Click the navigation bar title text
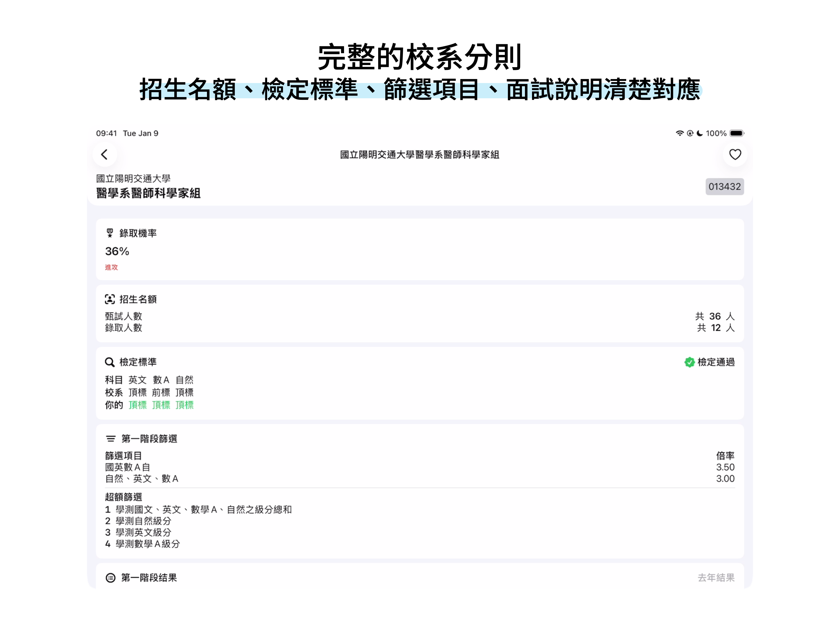This screenshot has width=840, height=630. pos(420,154)
